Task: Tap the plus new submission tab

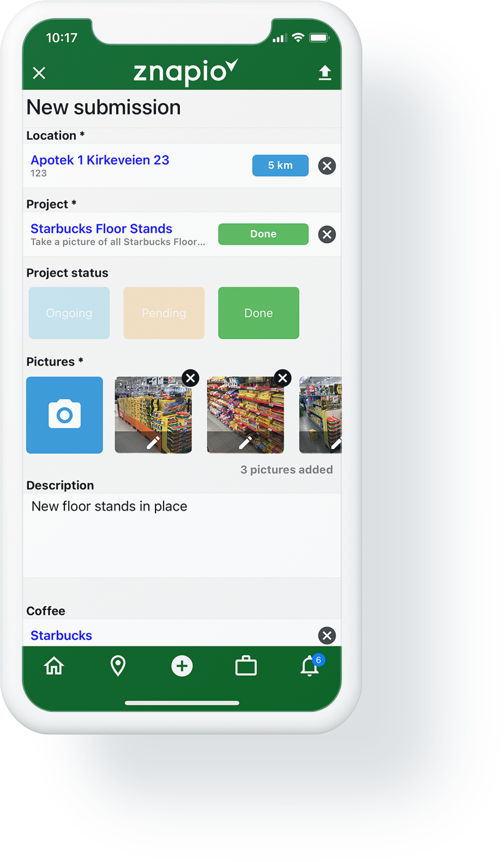Action: [182, 666]
